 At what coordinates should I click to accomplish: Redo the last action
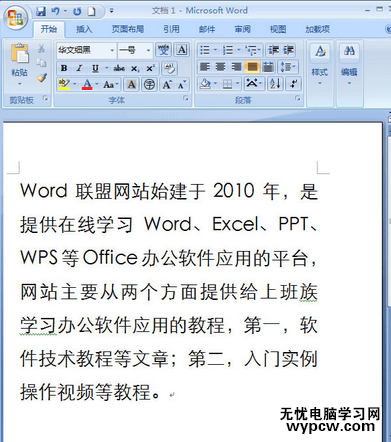tap(77, 12)
